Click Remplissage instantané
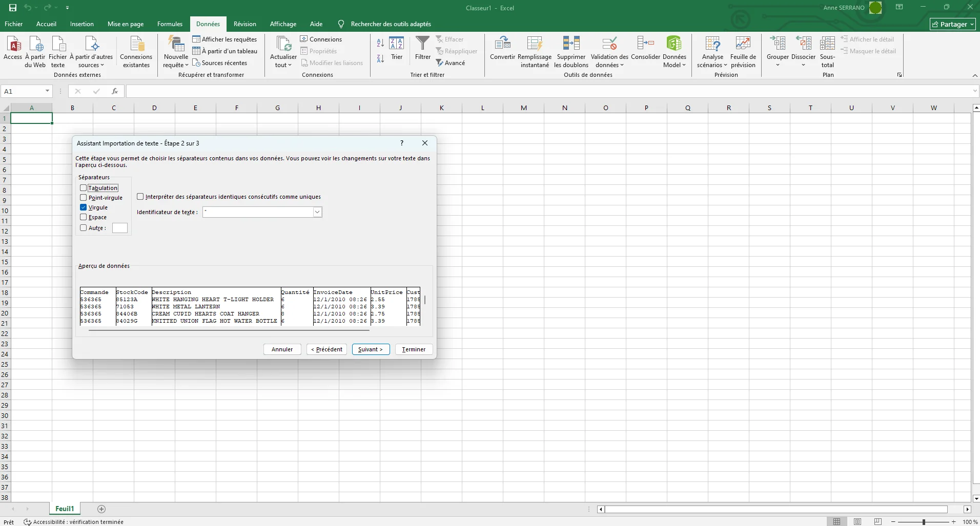This screenshot has width=980, height=526. tap(535, 51)
